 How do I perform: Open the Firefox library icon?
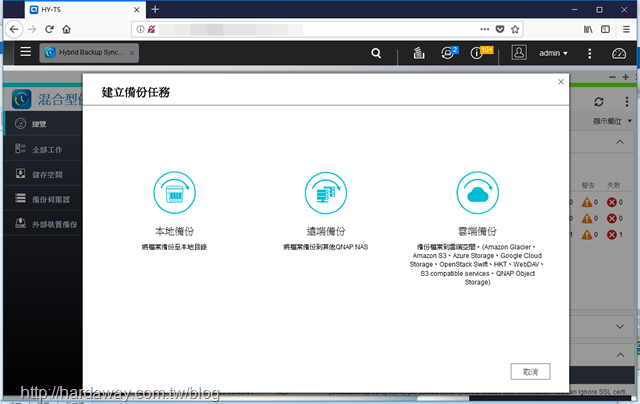pyautogui.click(x=588, y=29)
